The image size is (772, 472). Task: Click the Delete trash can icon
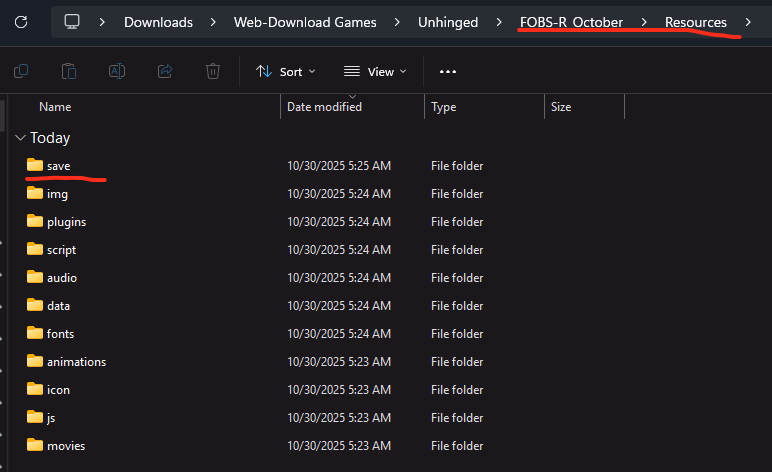tap(213, 71)
